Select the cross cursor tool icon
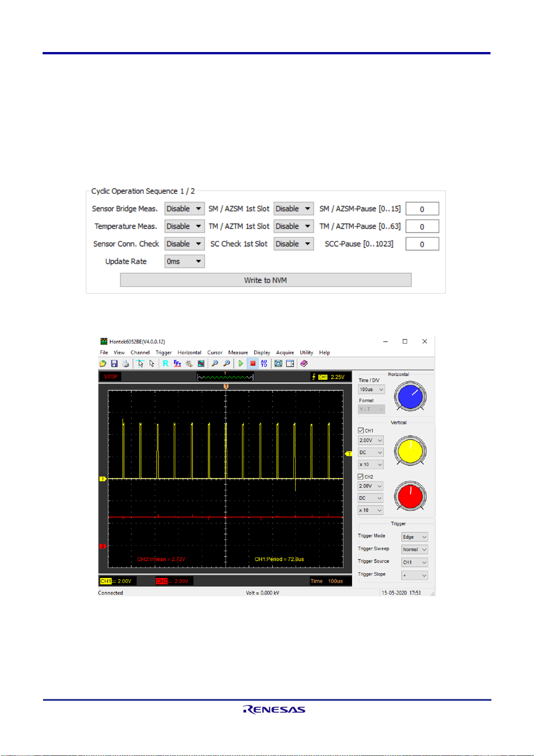 pyautogui.click(x=140, y=363)
